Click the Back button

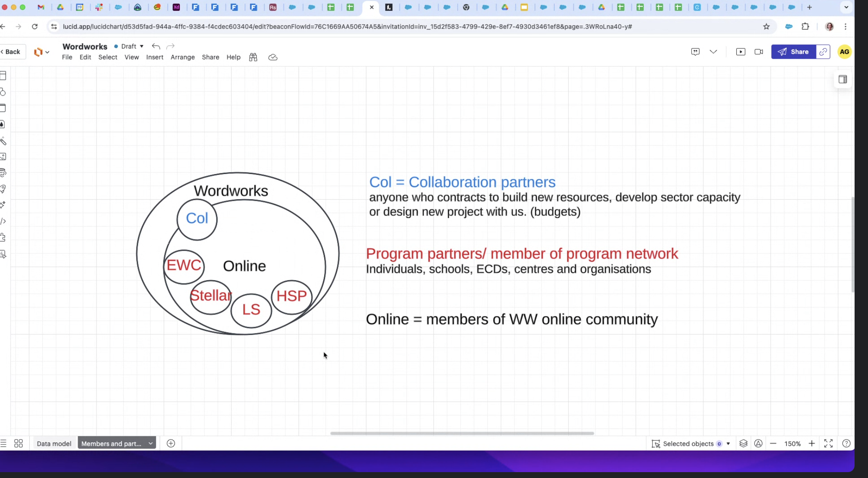(11, 52)
